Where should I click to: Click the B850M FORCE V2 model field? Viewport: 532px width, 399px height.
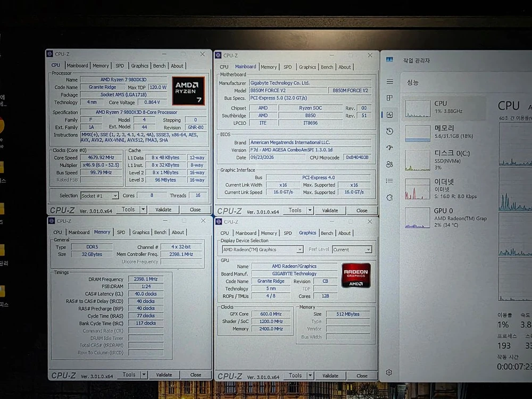pyautogui.click(x=288, y=90)
